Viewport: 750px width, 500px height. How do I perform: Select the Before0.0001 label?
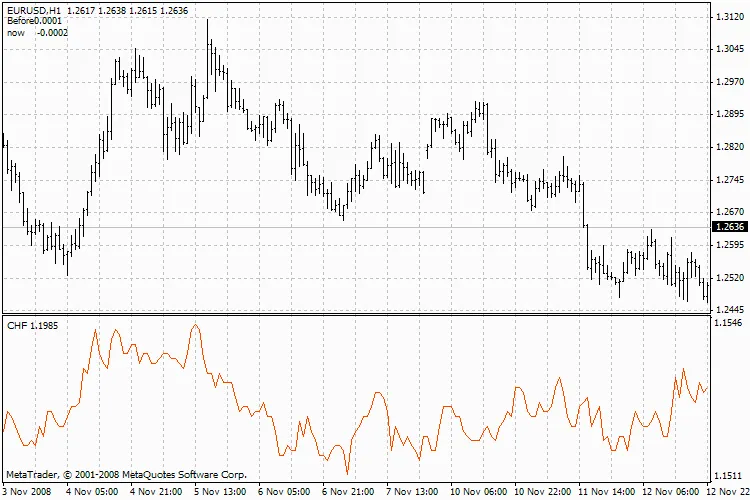pyautogui.click(x=35, y=22)
